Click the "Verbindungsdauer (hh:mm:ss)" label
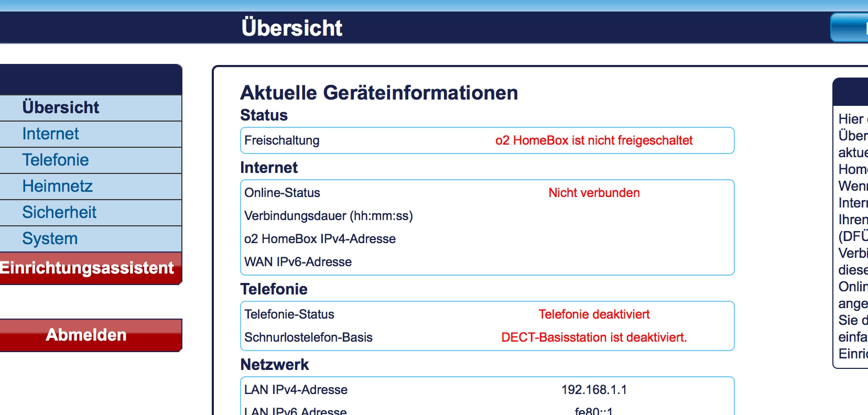868x415 pixels. point(329,216)
